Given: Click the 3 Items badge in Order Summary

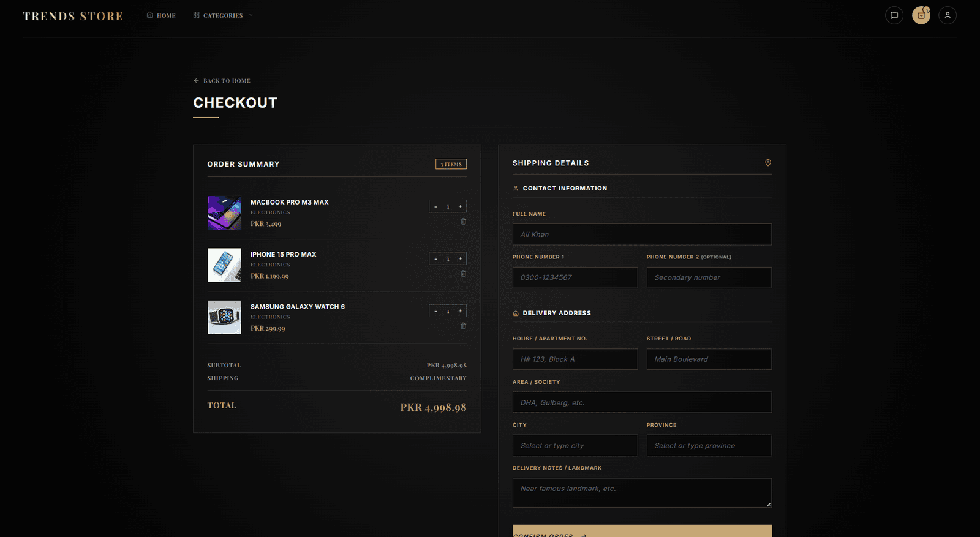Looking at the screenshot, I should (x=451, y=164).
